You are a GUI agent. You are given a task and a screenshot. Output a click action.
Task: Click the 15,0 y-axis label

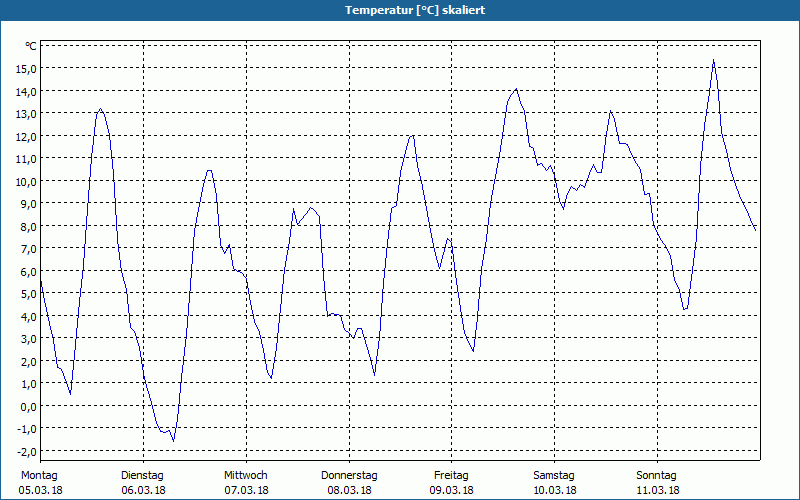27,69
